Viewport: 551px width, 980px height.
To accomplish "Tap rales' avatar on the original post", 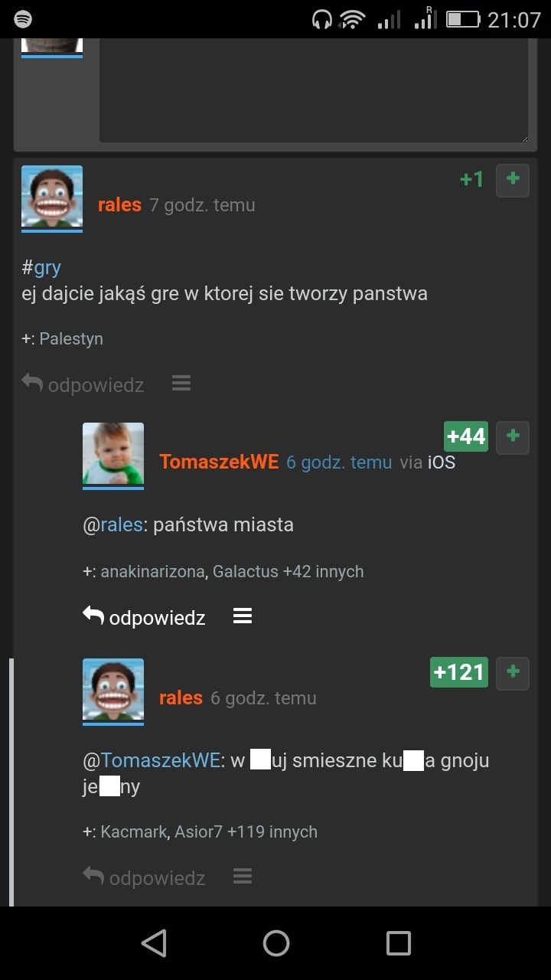I will (52, 198).
